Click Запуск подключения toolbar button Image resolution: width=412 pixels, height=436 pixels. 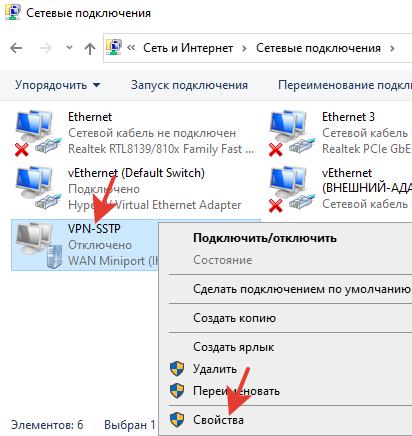tap(189, 85)
